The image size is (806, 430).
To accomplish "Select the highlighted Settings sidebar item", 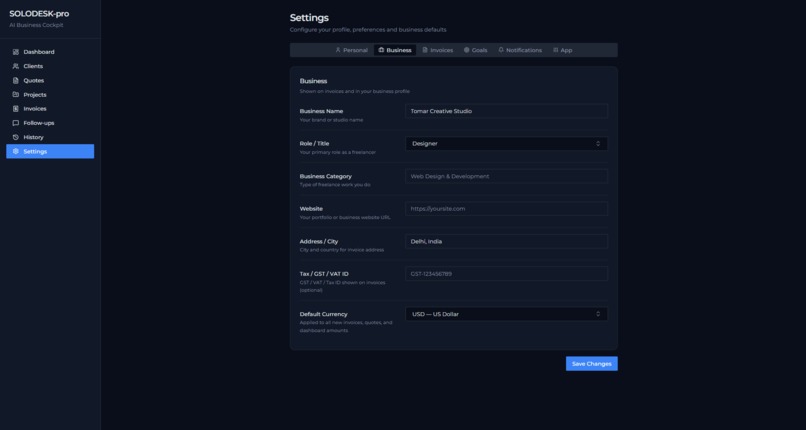I will click(x=50, y=152).
